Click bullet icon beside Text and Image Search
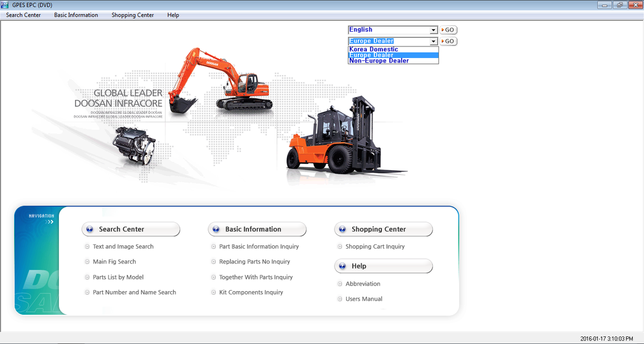Screen dimensions: 644x344 click(x=88, y=247)
